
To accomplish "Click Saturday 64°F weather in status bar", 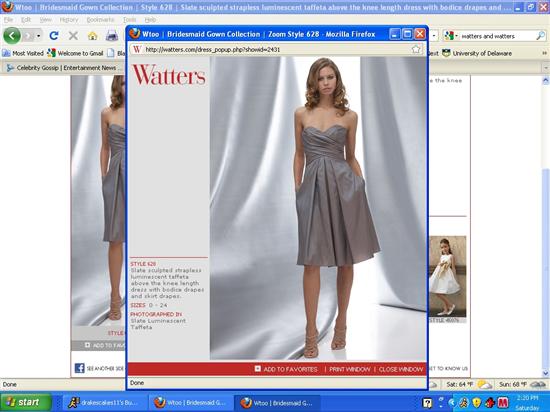I will click(x=469, y=384).
